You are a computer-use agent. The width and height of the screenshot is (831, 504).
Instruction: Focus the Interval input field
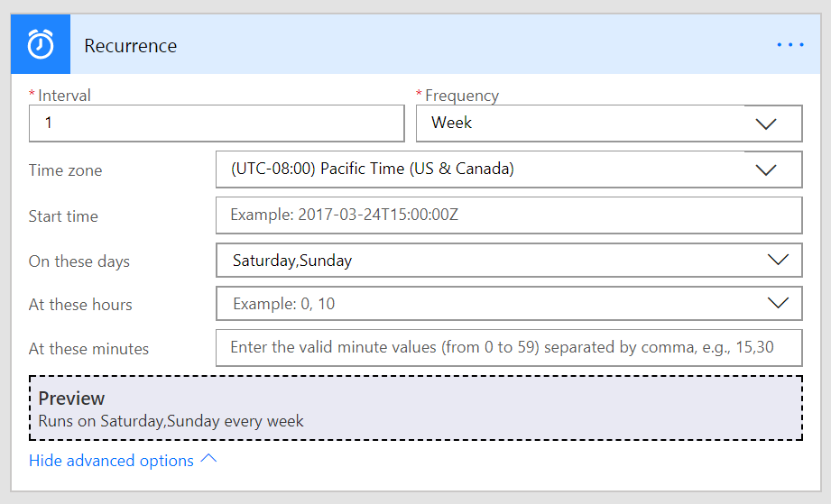(217, 124)
